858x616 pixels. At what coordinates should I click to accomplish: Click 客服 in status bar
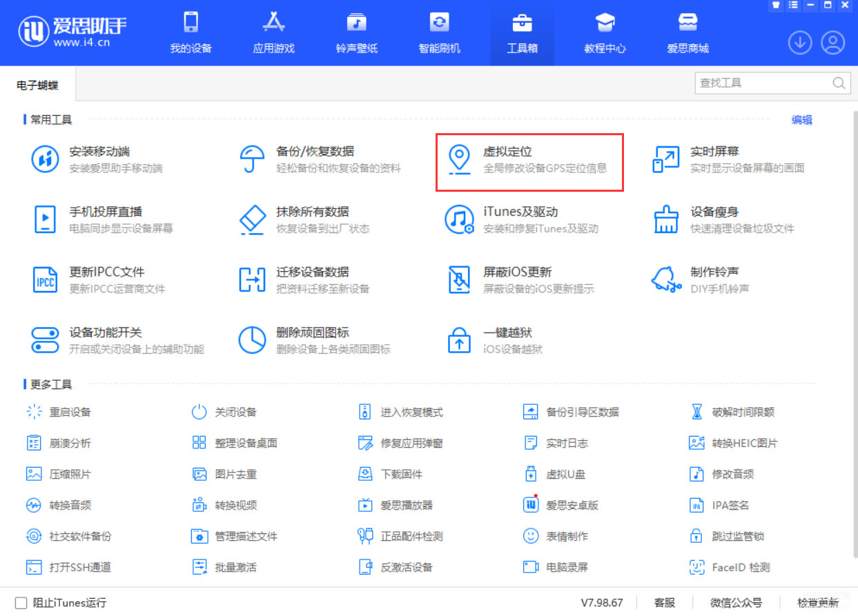coord(664,602)
